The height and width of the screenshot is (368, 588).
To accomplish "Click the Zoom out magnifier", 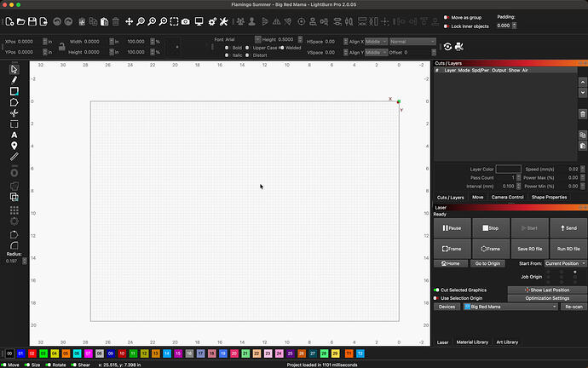I will pos(163,22).
